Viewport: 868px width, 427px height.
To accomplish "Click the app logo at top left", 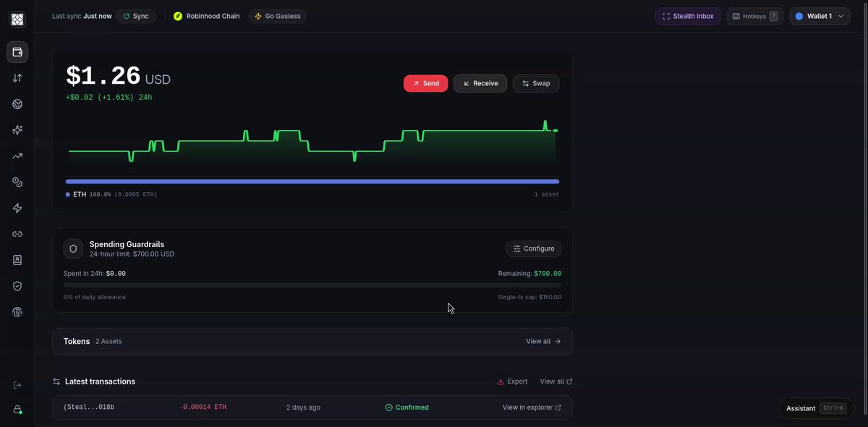I will (x=17, y=20).
